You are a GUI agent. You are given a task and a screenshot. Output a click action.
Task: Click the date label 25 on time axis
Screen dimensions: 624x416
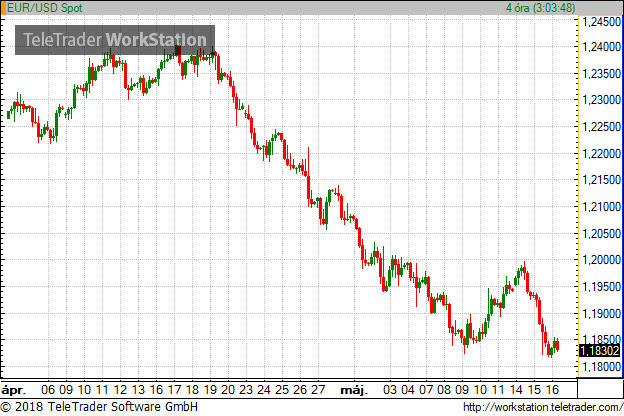(x=282, y=390)
